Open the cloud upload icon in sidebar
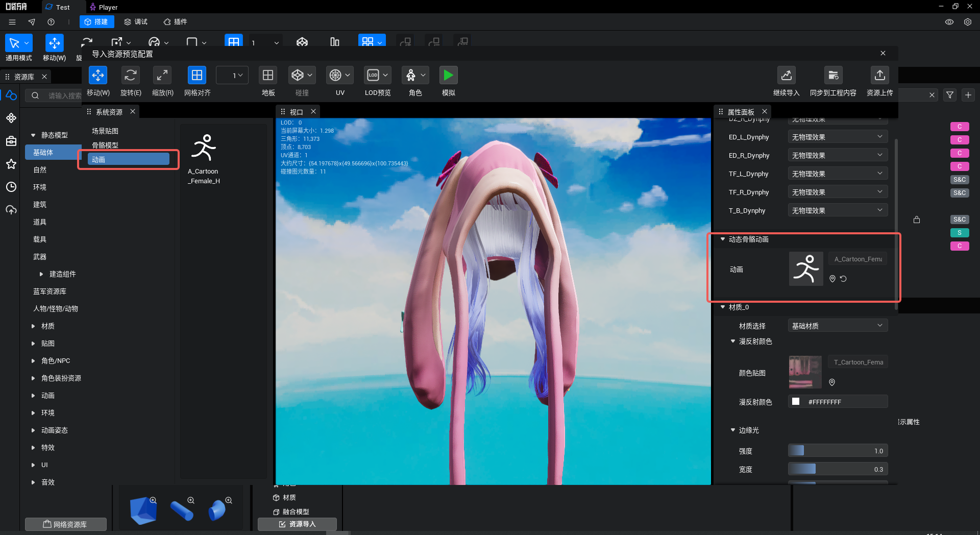 [x=11, y=210]
